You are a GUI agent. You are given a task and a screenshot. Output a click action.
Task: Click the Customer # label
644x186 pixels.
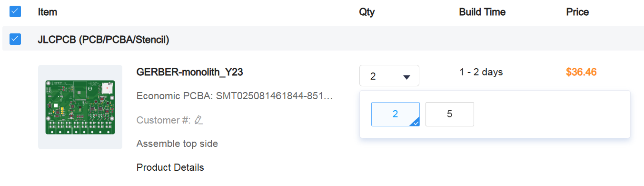(164, 120)
